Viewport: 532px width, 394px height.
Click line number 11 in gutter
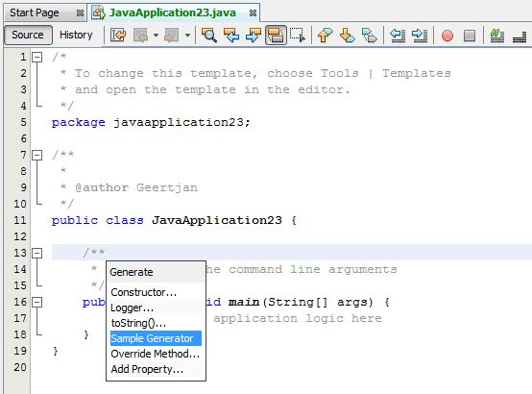(x=19, y=220)
